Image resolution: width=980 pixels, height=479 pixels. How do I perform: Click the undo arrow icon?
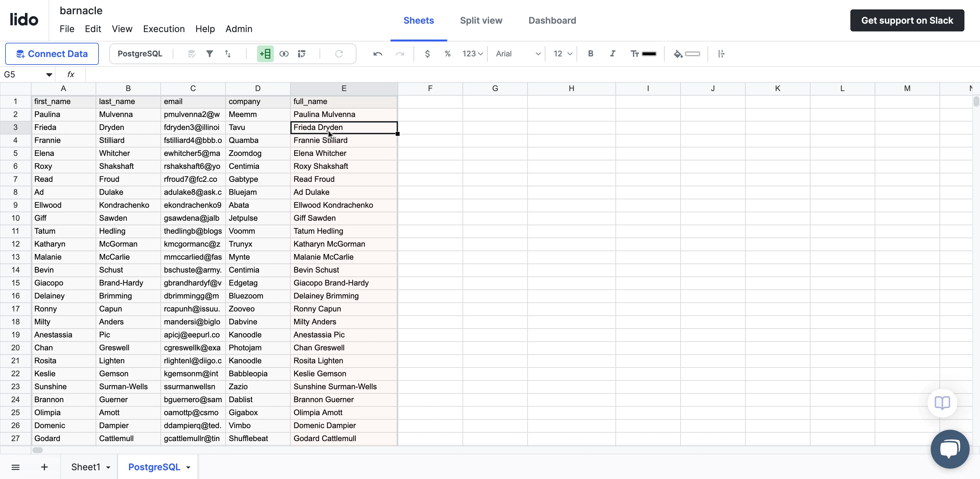pos(378,54)
